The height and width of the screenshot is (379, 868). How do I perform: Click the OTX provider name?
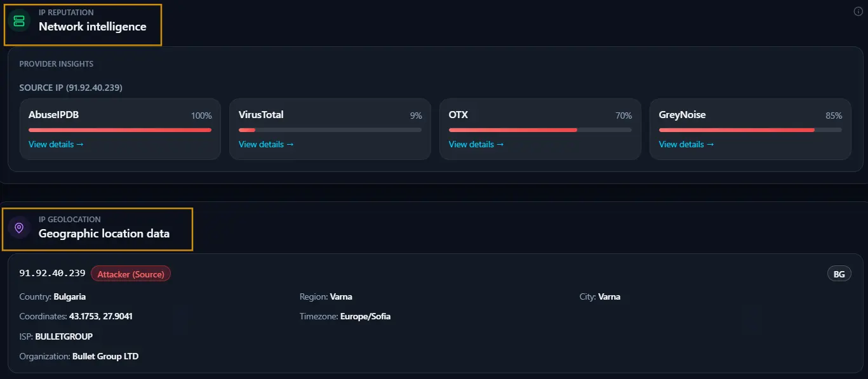[x=458, y=115]
